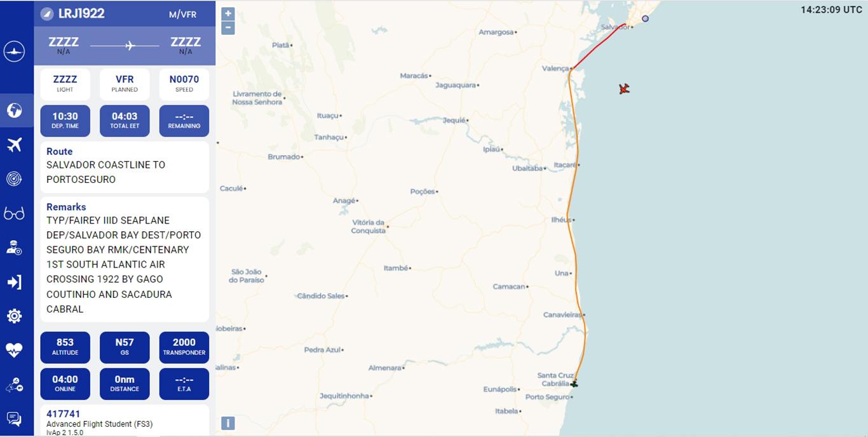Viewport: 868px width, 437px height.
Task: Zoom out the map with minus button
Action: [x=228, y=28]
